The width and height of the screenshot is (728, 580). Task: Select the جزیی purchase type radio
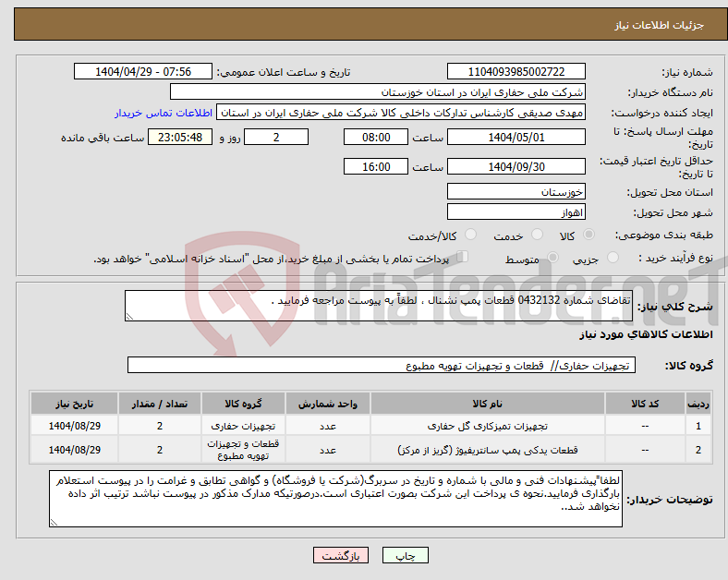point(613,257)
